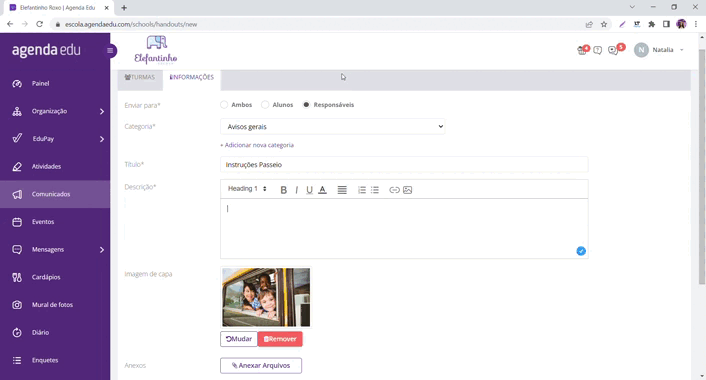Open Chrome three-dot menu
The width and height of the screenshot is (706, 380).
(x=696, y=24)
